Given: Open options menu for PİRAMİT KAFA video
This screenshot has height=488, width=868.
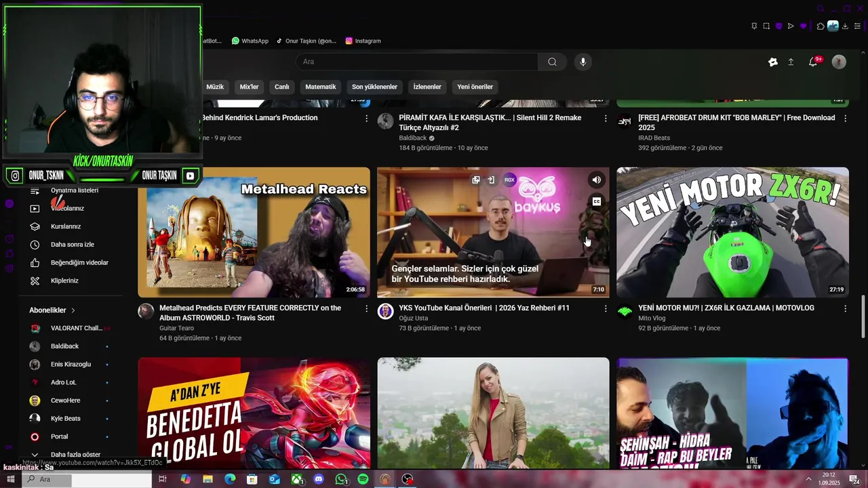Looking at the screenshot, I should [x=606, y=118].
